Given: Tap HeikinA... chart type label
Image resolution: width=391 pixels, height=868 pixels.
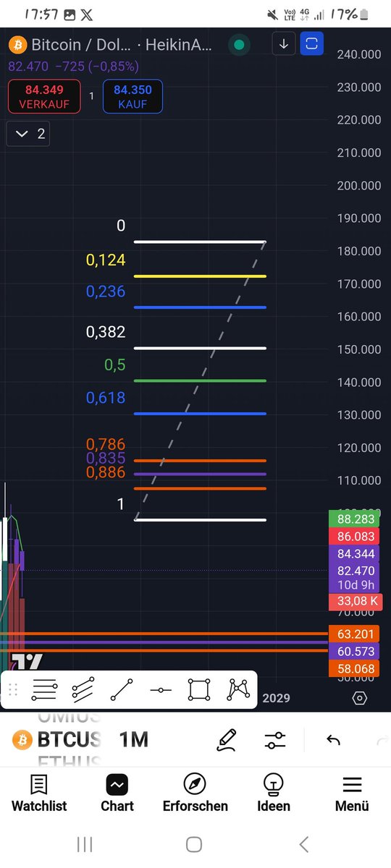Looking at the screenshot, I should click(x=179, y=45).
